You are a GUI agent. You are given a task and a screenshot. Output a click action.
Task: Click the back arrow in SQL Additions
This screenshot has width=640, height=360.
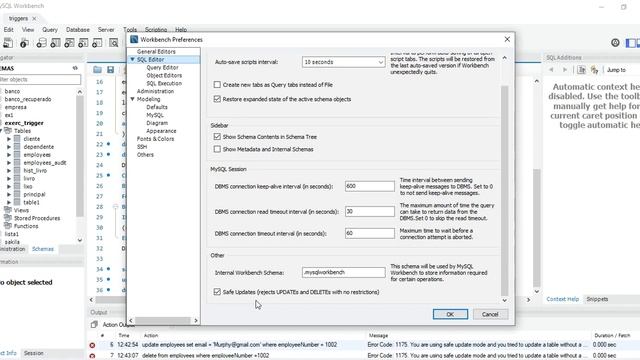[x=551, y=70]
